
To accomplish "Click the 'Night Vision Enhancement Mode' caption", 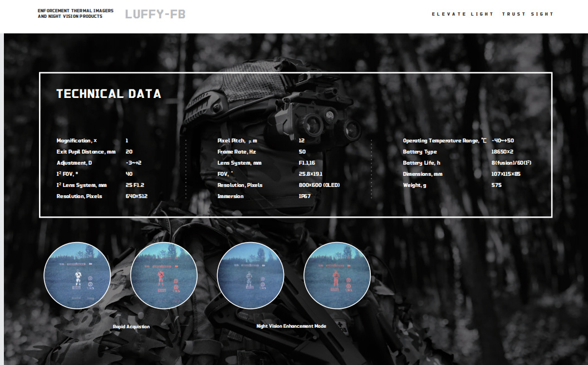I will tap(291, 326).
